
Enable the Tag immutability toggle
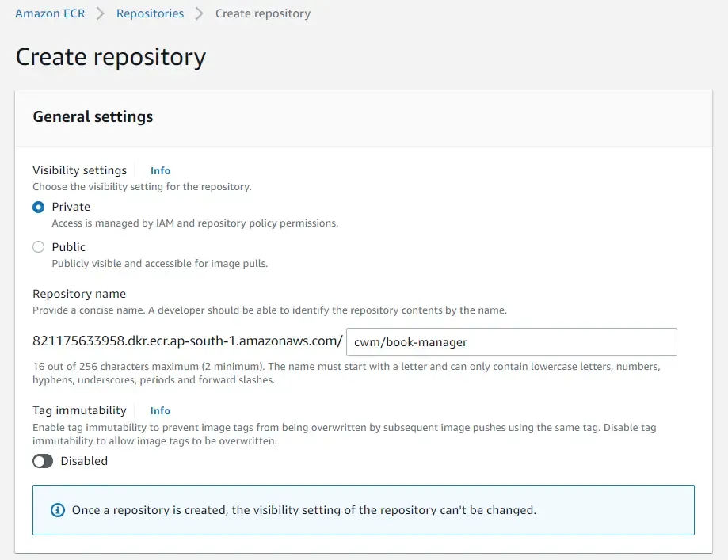coord(43,461)
